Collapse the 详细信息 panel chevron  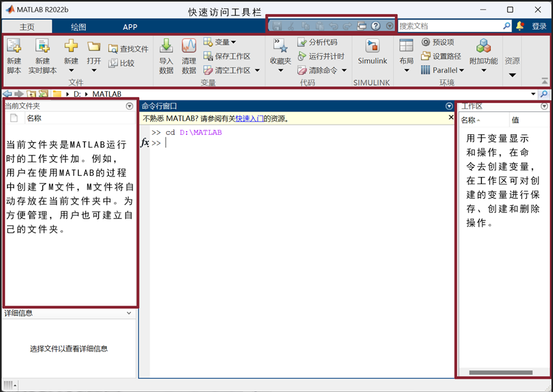point(129,313)
